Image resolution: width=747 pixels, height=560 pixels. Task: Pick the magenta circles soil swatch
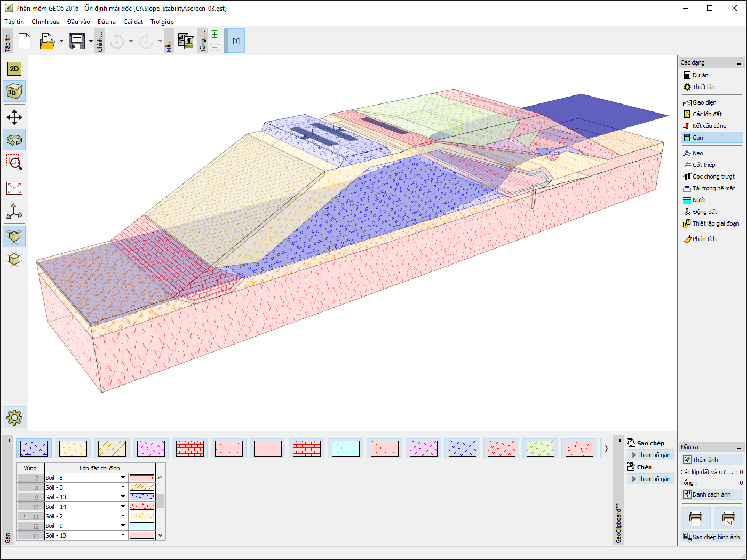(x=151, y=449)
